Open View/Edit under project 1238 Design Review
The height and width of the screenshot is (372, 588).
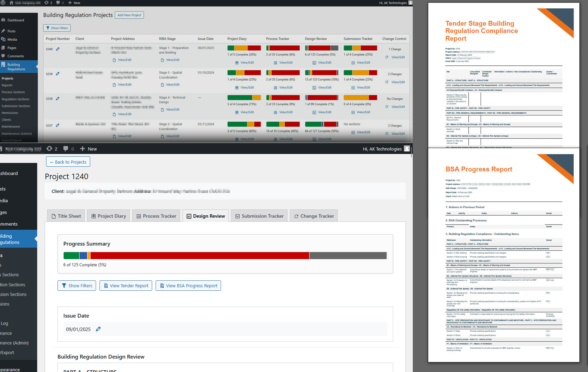coord(325,112)
